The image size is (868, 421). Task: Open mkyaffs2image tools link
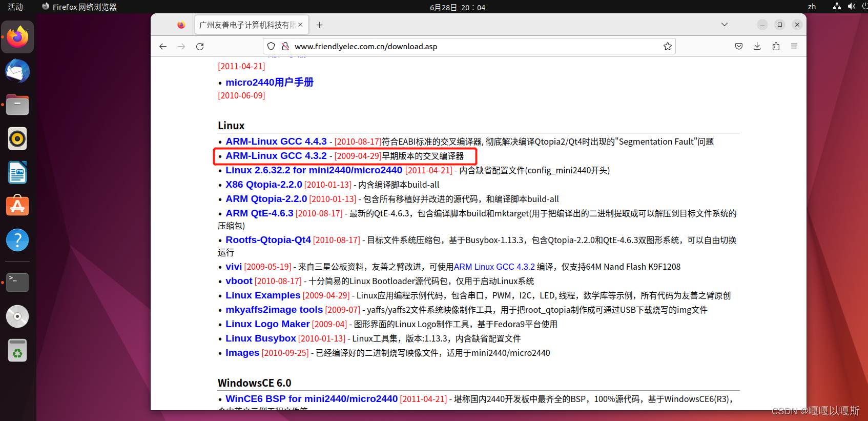click(x=274, y=309)
